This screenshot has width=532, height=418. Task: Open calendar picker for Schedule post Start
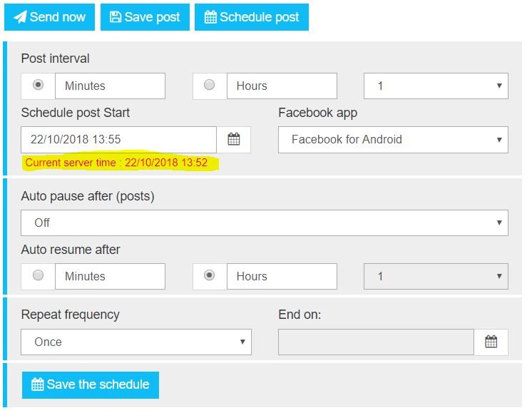click(x=234, y=140)
